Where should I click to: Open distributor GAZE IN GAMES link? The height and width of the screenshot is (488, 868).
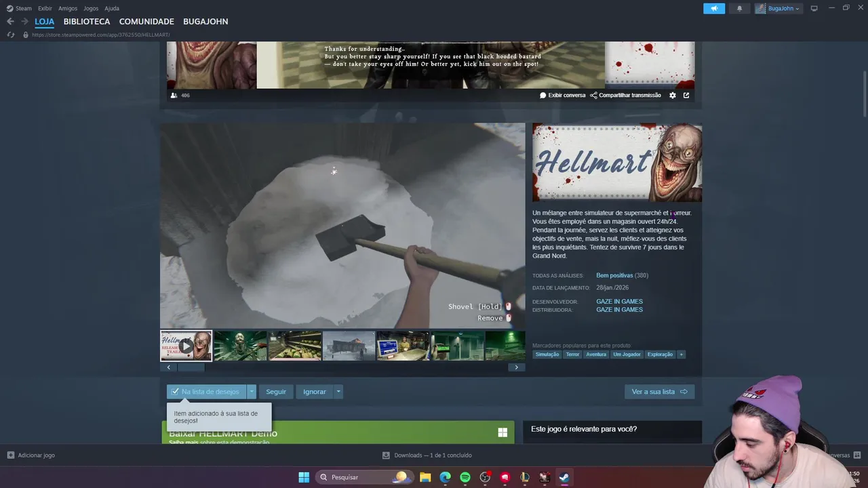[x=619, y=310]
